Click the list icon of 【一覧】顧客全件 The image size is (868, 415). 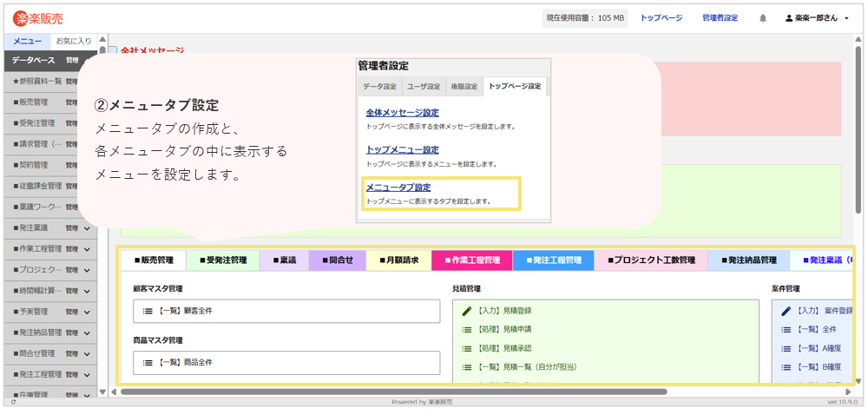(x=148, y=311)
